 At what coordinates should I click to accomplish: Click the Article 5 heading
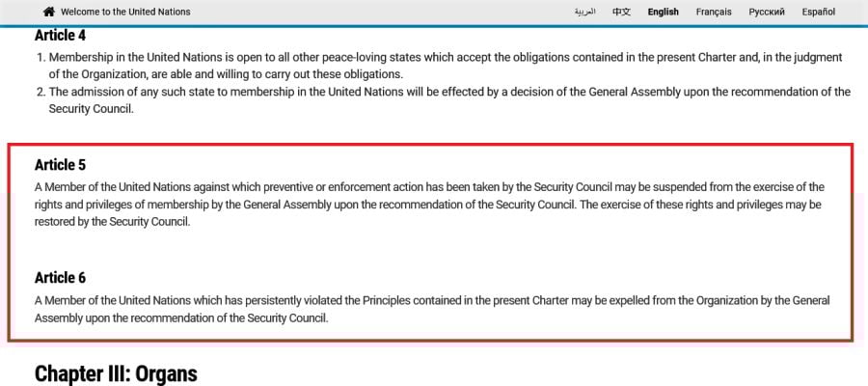pyautogui.click(x=61, y=165)
